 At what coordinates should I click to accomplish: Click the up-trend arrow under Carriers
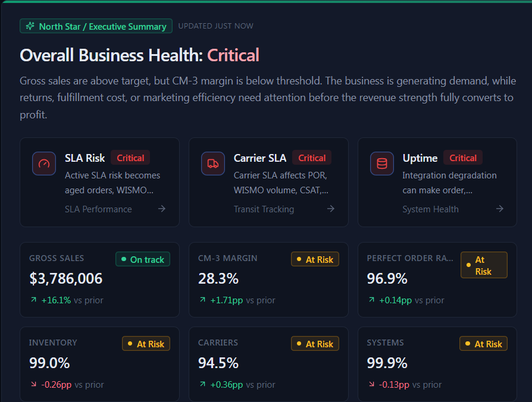(x=202, y=384)
